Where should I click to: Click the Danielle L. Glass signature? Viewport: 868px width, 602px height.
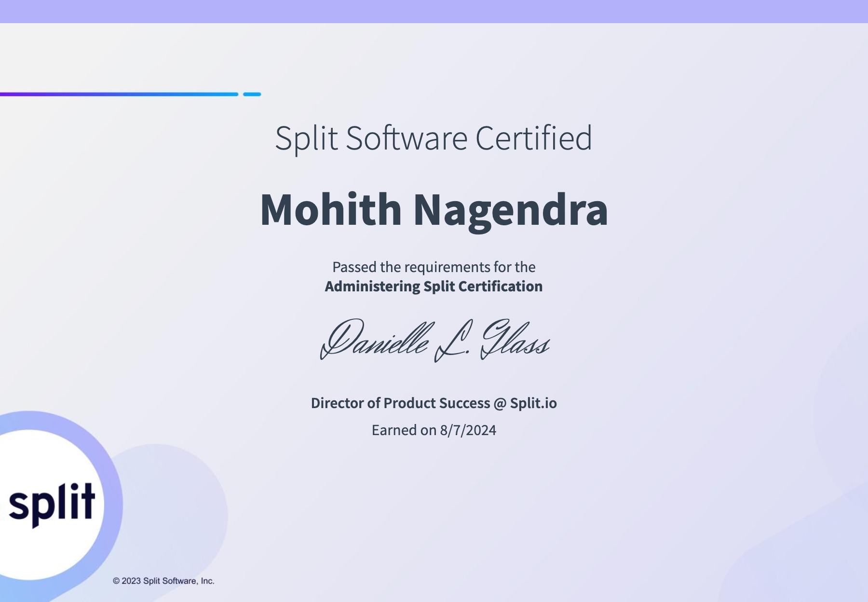[x=435, y=340]
